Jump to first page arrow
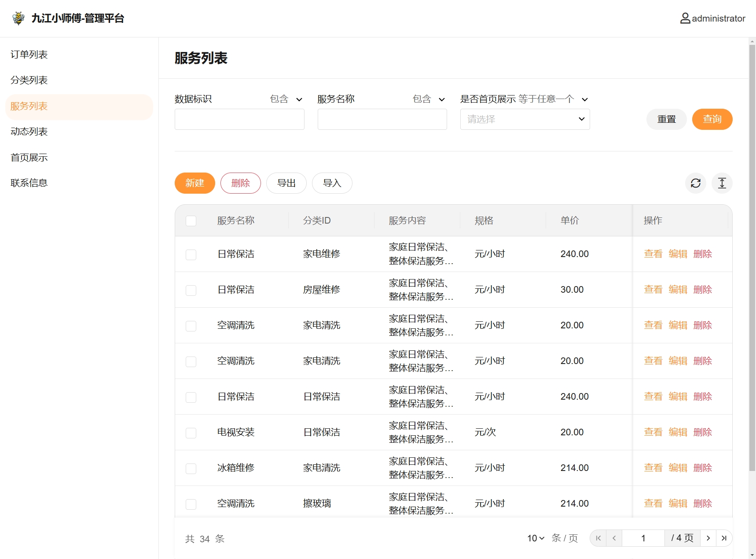This screenshot has width=756, height=559. [x=598, y=538]
